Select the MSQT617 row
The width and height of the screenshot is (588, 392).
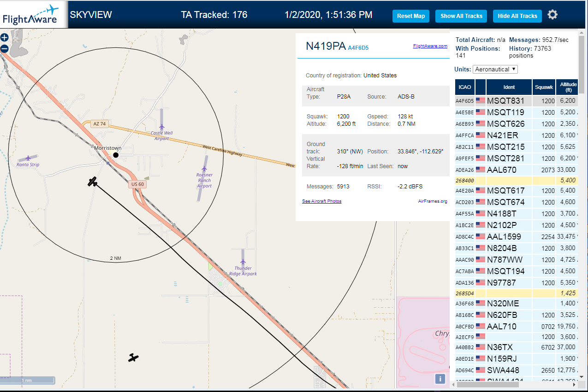[517, 190]
